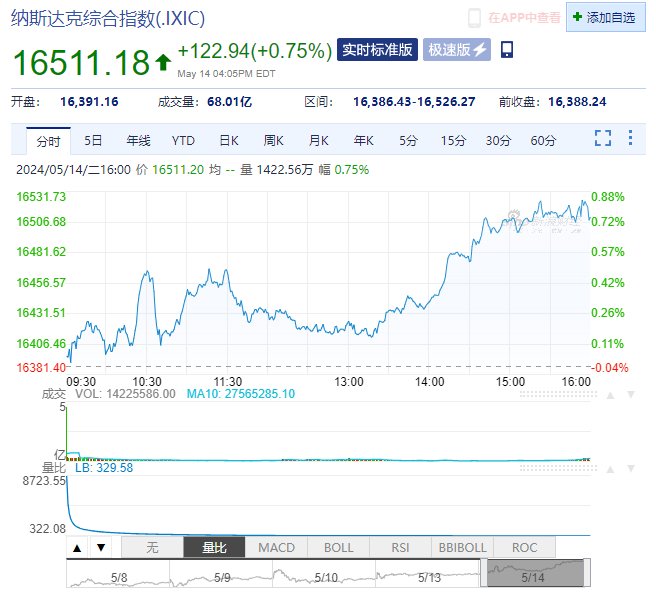Screen dimensions: 656x602
Task: Switch to the 日K tab
Action: (x=229, y=141)
